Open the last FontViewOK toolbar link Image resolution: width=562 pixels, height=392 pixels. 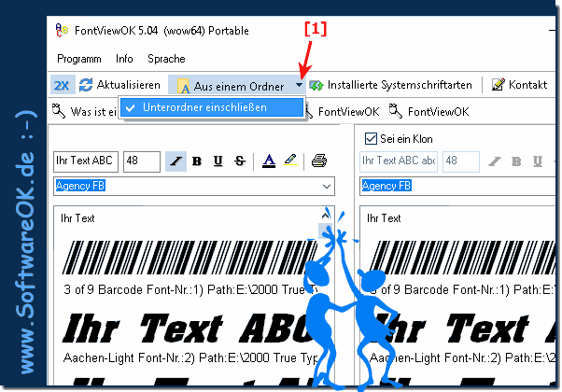(x=438, y=112)
